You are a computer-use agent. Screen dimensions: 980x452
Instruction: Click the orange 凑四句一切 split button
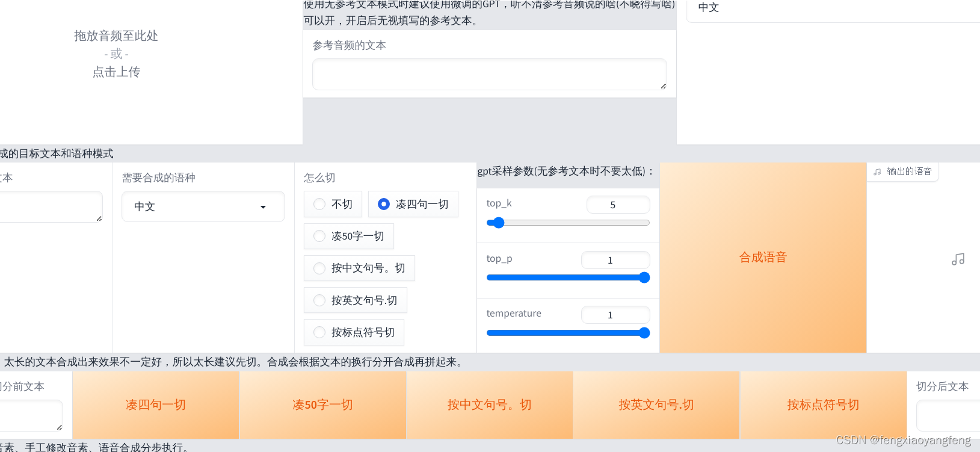point(156,405)
